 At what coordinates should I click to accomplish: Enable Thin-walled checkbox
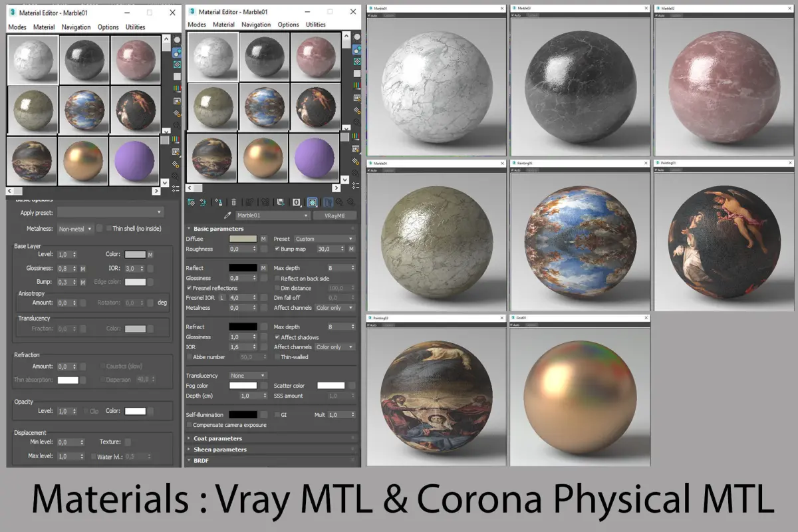coord(277,357)
